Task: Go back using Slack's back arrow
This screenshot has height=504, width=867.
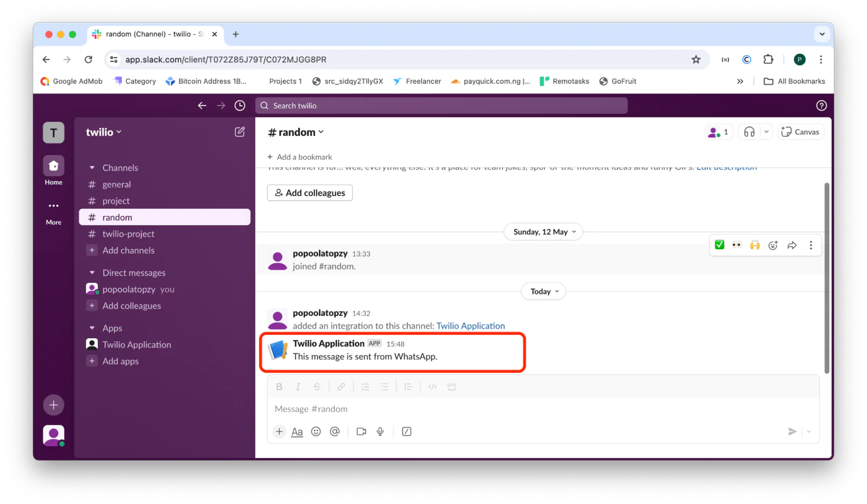Action: tap(202, 106)
